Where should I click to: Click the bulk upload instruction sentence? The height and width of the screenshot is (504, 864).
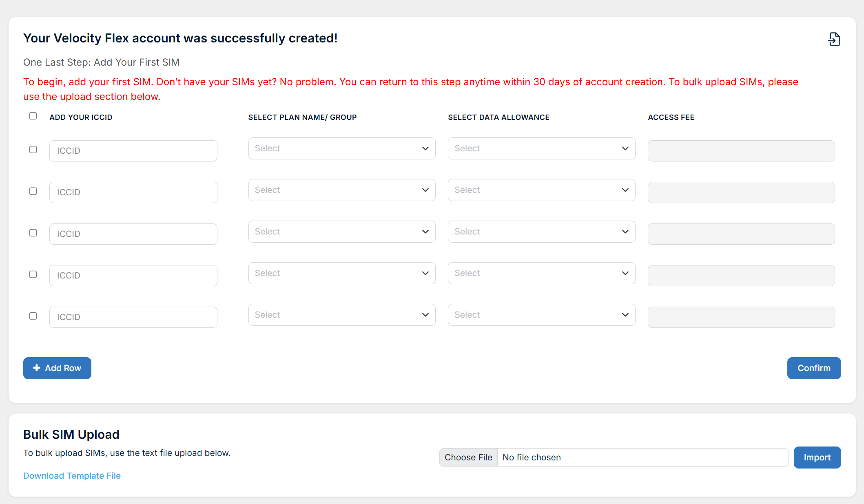pos(127,453)
